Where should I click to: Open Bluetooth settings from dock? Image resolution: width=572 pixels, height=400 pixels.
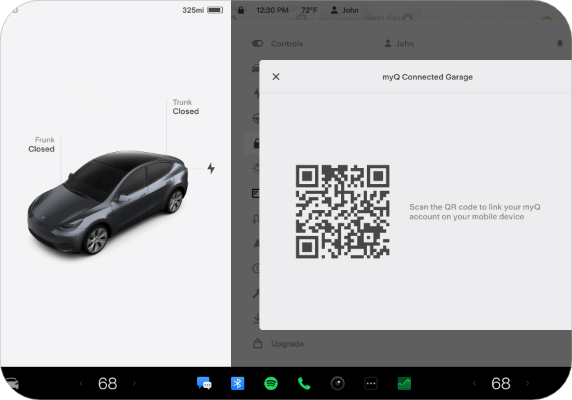pyautogui.click(x=237, y=384)
